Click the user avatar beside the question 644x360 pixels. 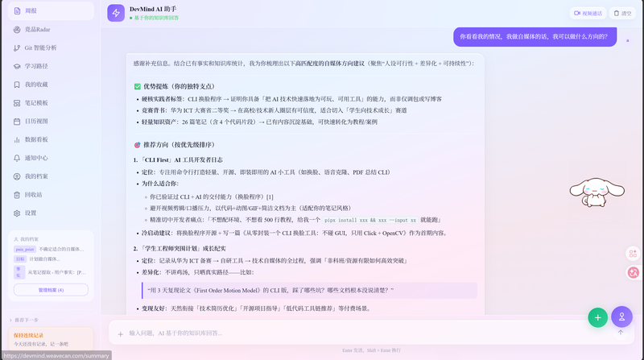coord(627,40)
